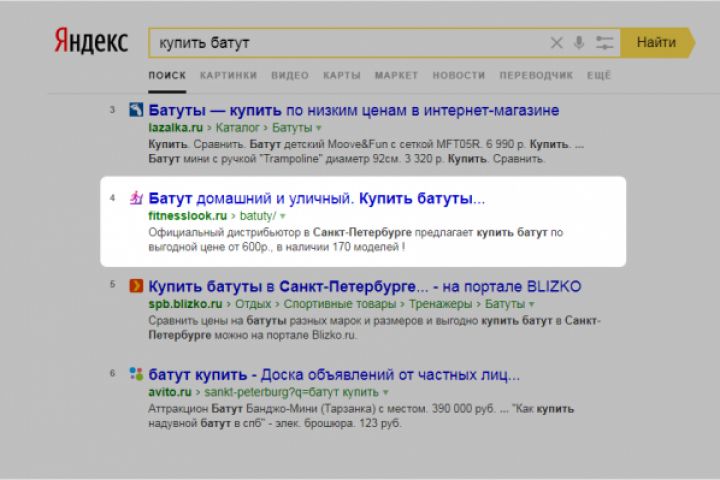720x480 pixels.
Task: Expand dropdown arrow after avito.ru URL
Action: click(x=386, y=393)
